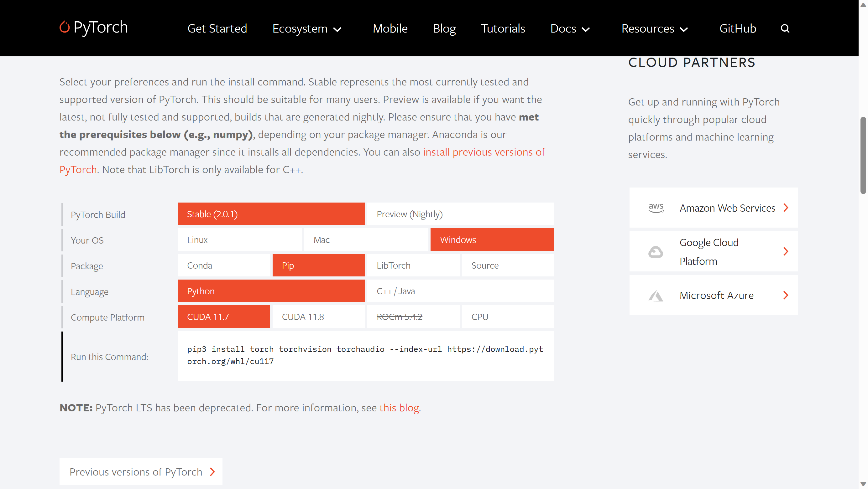Choose CUDA 11.8 compute platform
The width and height of the screenshot is (868, 489).
(318, 317)
